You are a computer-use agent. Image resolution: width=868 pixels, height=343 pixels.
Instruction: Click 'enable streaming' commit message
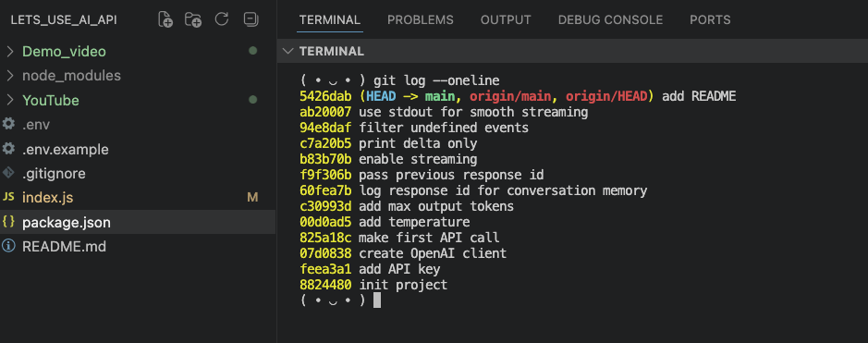418,159
